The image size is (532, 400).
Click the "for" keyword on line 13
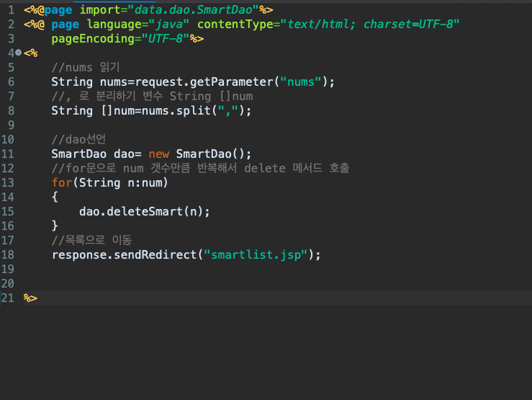(62, 182)
